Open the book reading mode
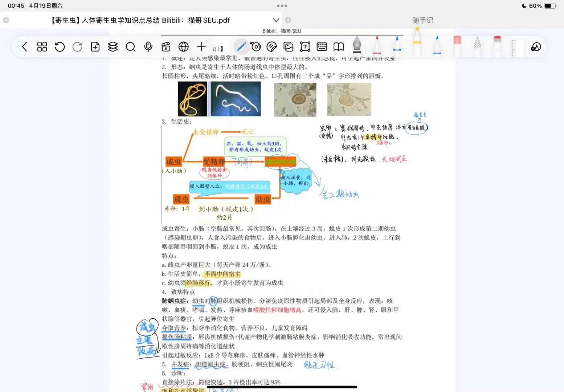This screenshot has width=564, height=392. pos(339,47)
